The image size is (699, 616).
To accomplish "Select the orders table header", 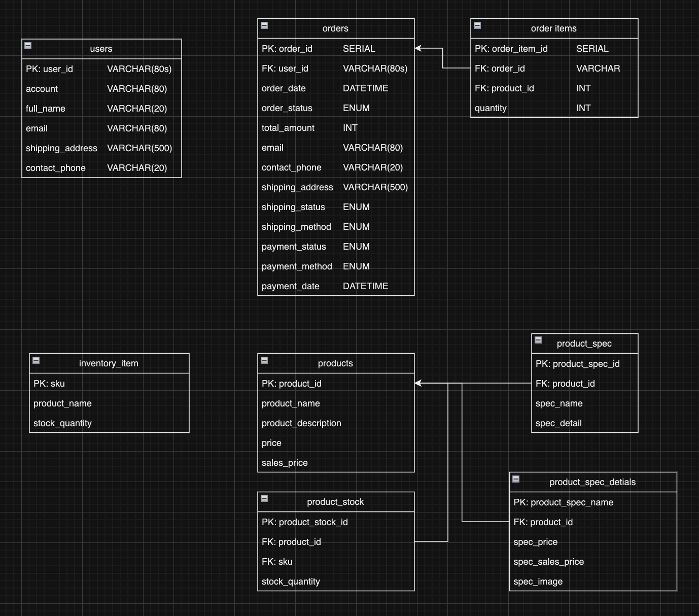I will 335,28.
